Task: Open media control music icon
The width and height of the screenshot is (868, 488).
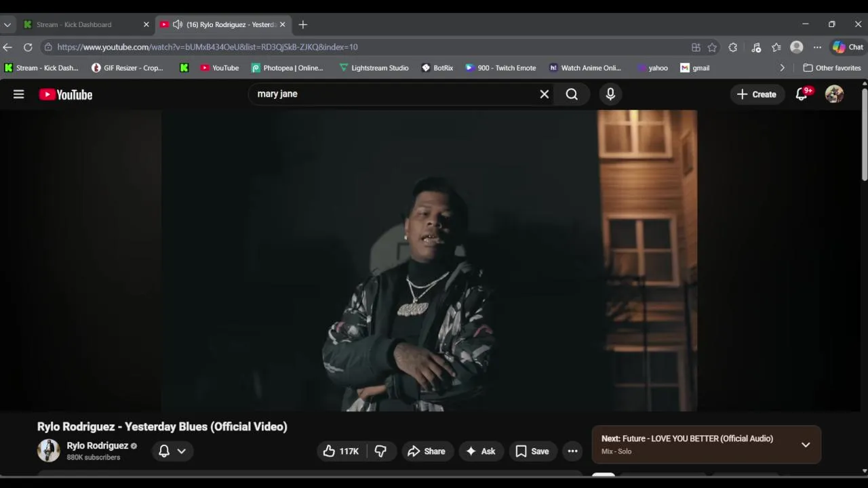Action: click(756, 47)
